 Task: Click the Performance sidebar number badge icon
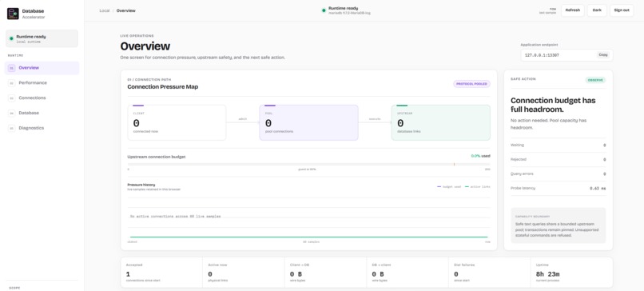tap(11, 83)
